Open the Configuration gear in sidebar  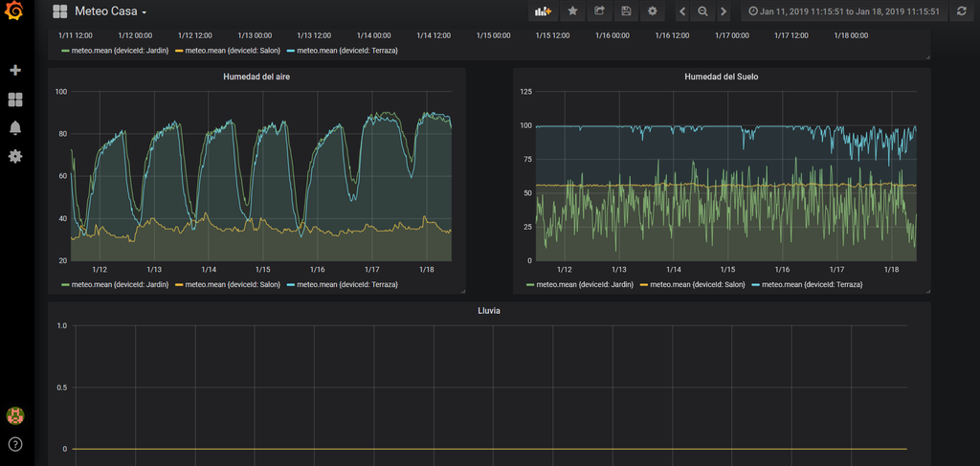tap(15, 156)
